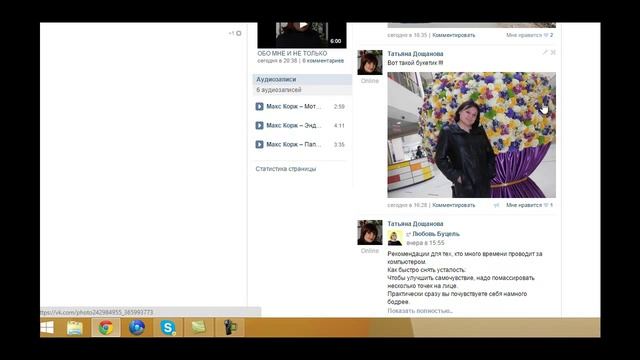
Task: Open the '6 комментариев' link under the video
Action: coord(323,61)
